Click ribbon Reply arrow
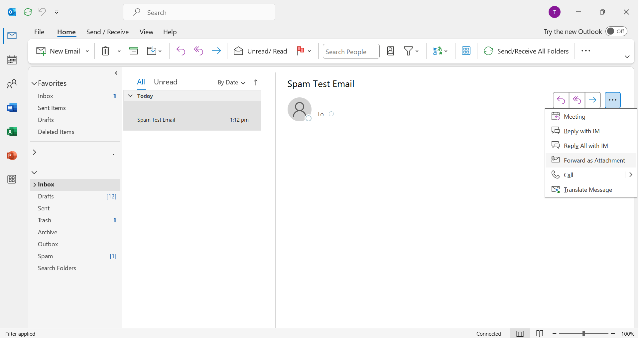 point(181,51)
